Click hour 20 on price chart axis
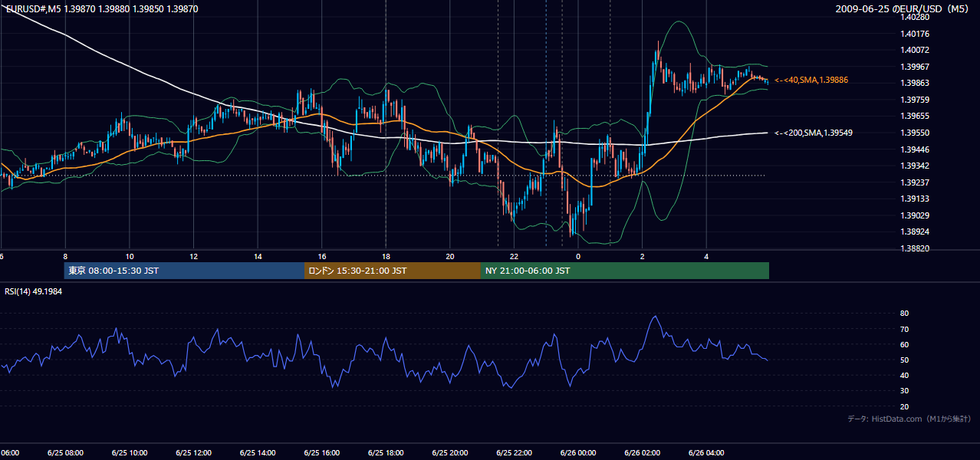This screenshot has width=980, height=460. pos(450,256)
